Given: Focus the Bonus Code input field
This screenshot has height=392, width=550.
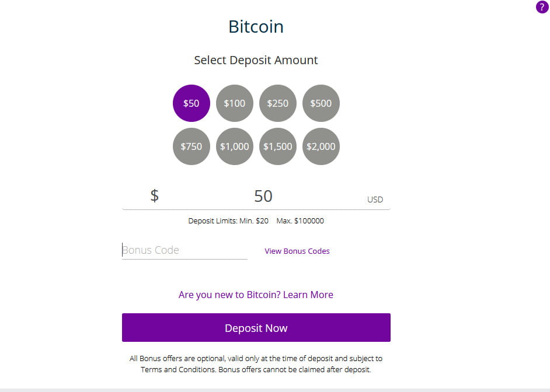Looking at the screenshot, I should tap(185, 250).
